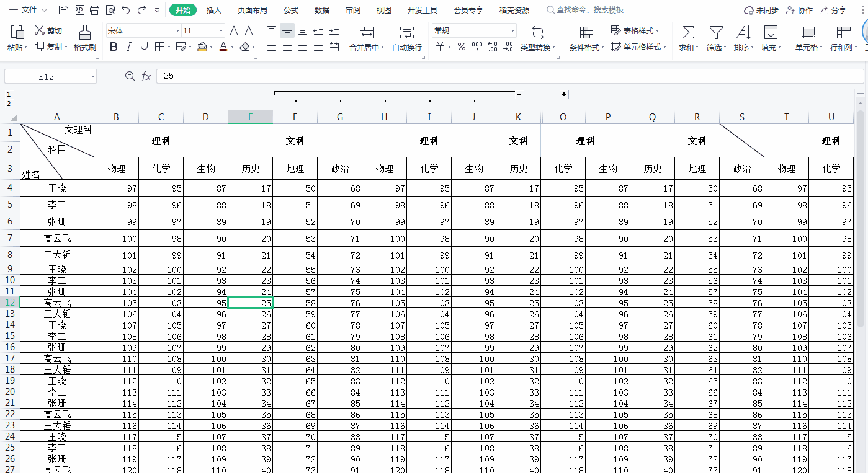The height and width of the screenshot is (473, 868).
Task: Show outline level 2
Action: click(9, 104)
